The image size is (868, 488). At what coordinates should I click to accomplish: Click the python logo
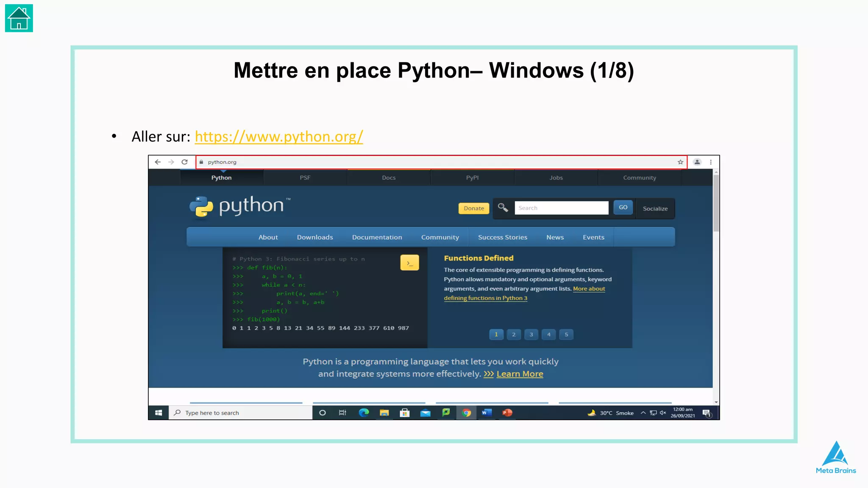(x=240, y=207)
